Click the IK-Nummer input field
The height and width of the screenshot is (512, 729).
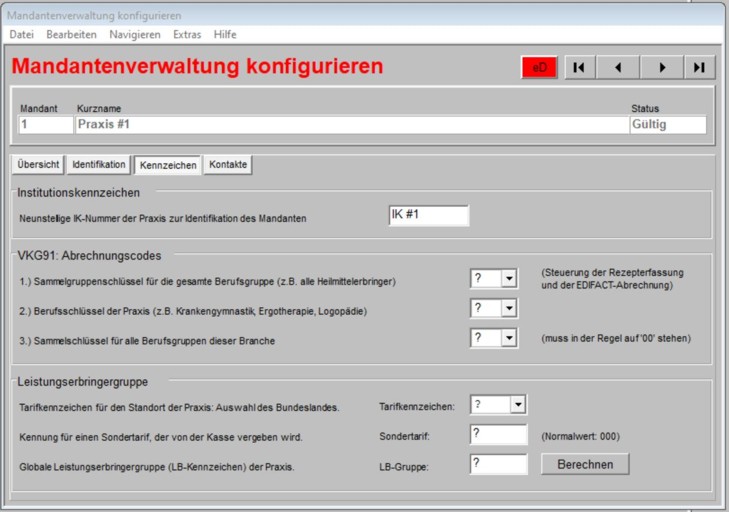[428, 216]
